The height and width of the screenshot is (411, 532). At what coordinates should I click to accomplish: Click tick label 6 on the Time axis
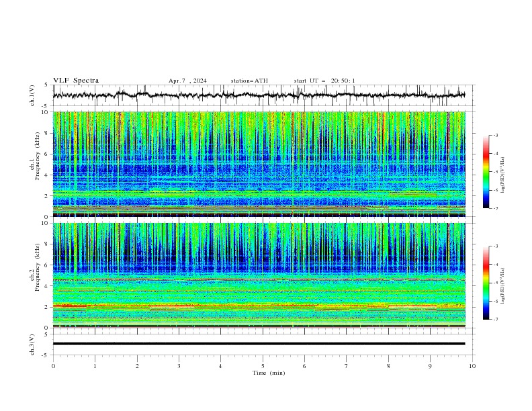point(304,366)
